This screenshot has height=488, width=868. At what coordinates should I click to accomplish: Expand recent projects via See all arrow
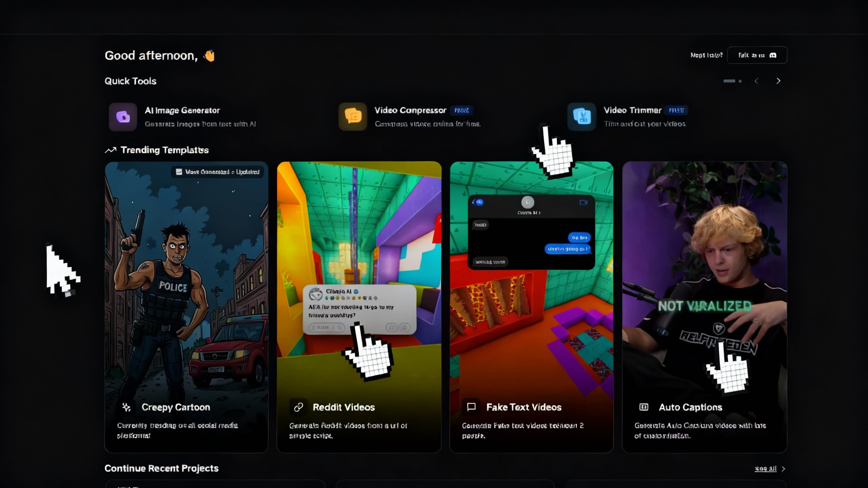(783, 469)
